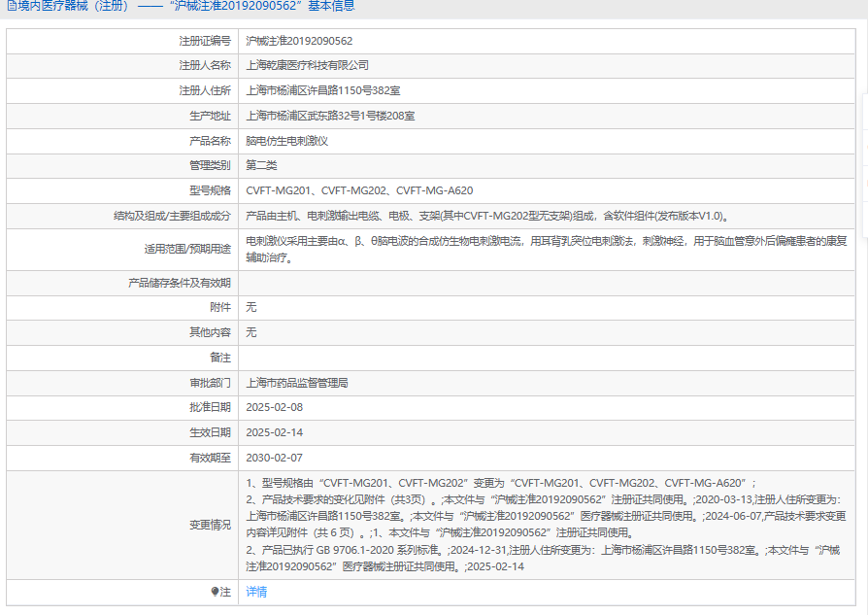Click the 型号规格 label
Image resolution: width=868 pixels, height=615 pixels.
click(x=210, y=190)
